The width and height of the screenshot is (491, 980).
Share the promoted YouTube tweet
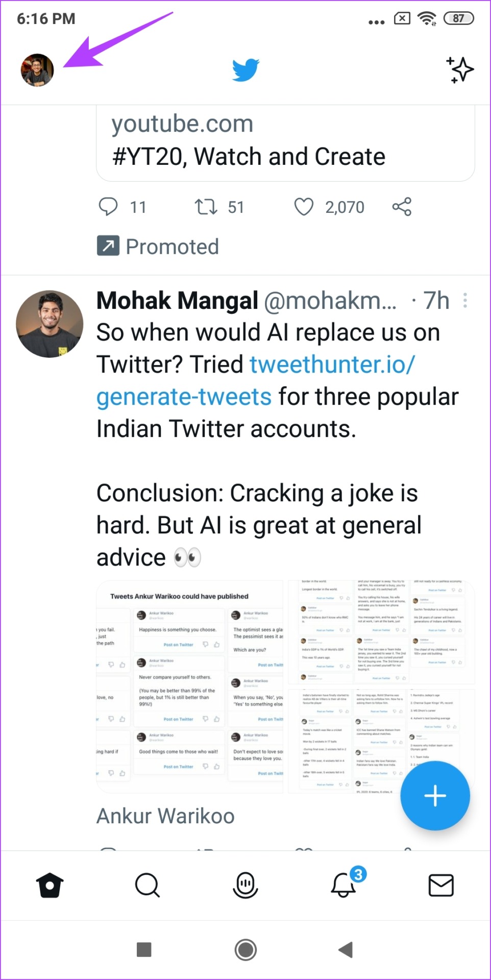point(402,207)
